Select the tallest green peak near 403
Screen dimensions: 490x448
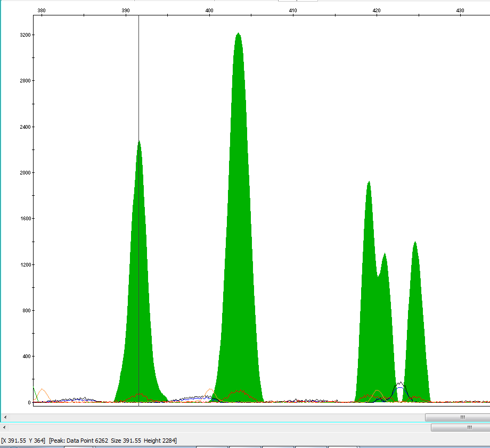tap(238, 213)
